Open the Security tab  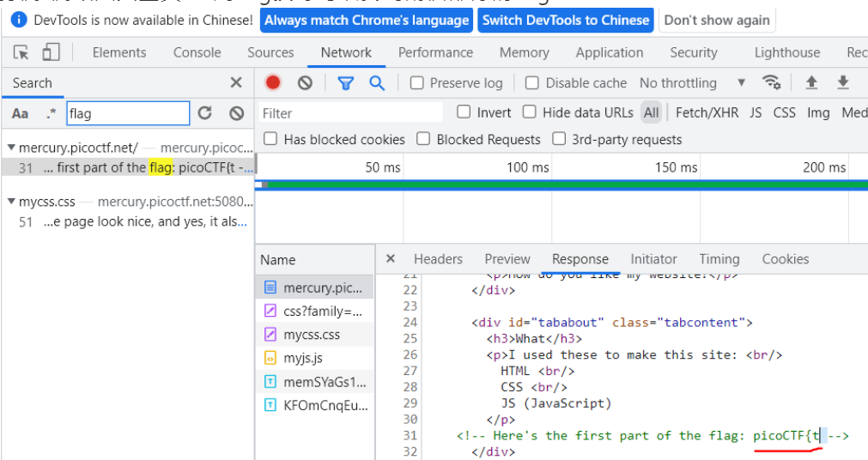point(694,52)
